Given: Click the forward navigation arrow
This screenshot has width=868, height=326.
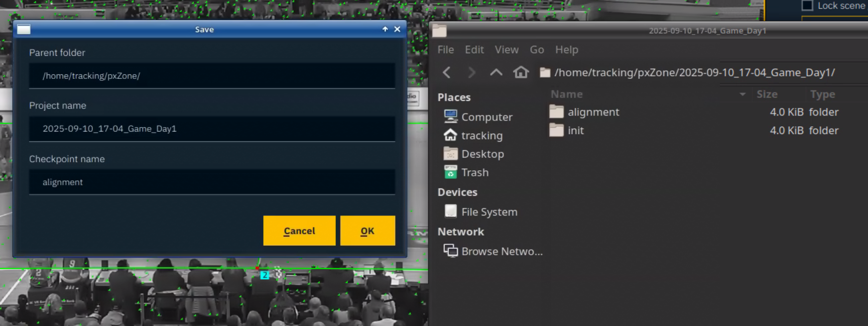Looking at the screenshot, I should pos(471,73).
